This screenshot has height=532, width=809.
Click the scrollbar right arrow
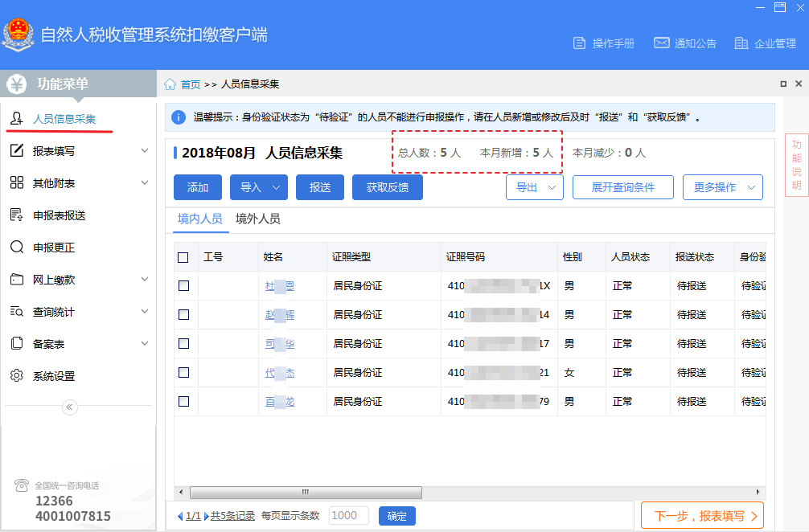758,493
